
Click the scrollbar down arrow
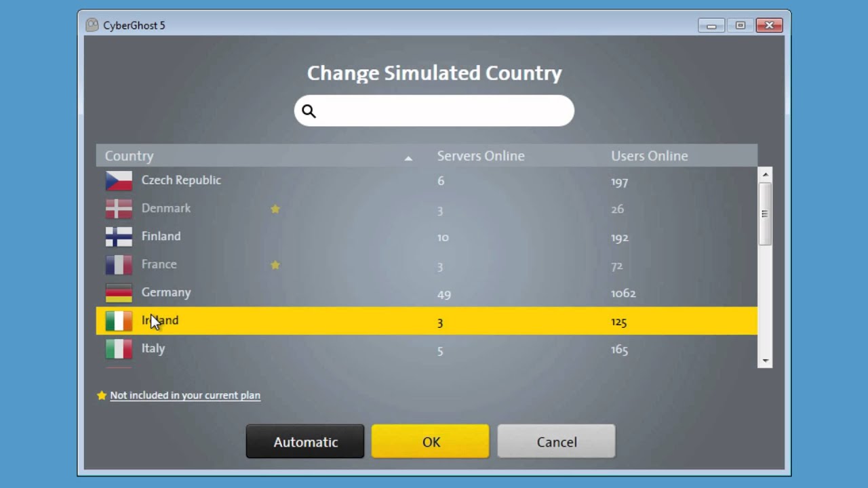pos(766,361)
